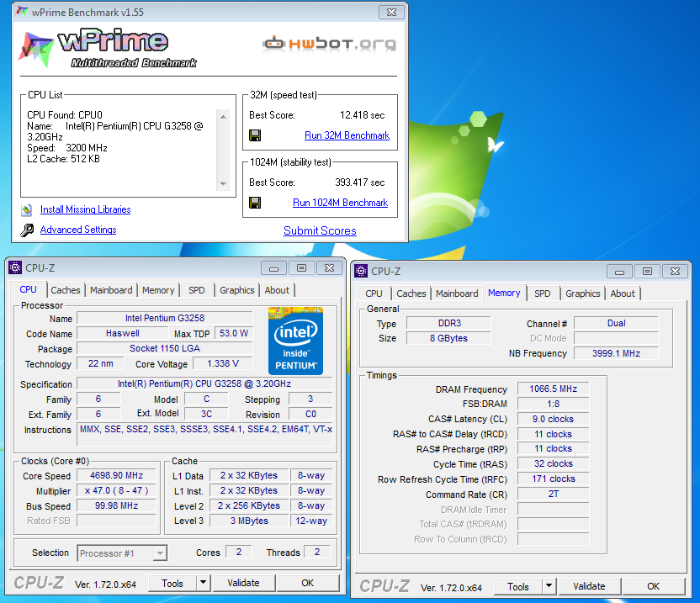Click the Core Speed value 4698.90 MHz
This screenshot has height=603, width=700.
pos(116,475)
